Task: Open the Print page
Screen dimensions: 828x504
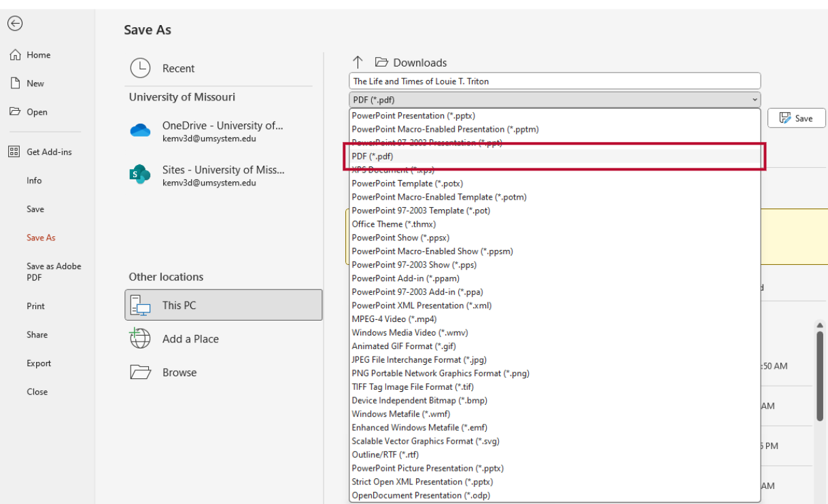Action: click(35, 306)
